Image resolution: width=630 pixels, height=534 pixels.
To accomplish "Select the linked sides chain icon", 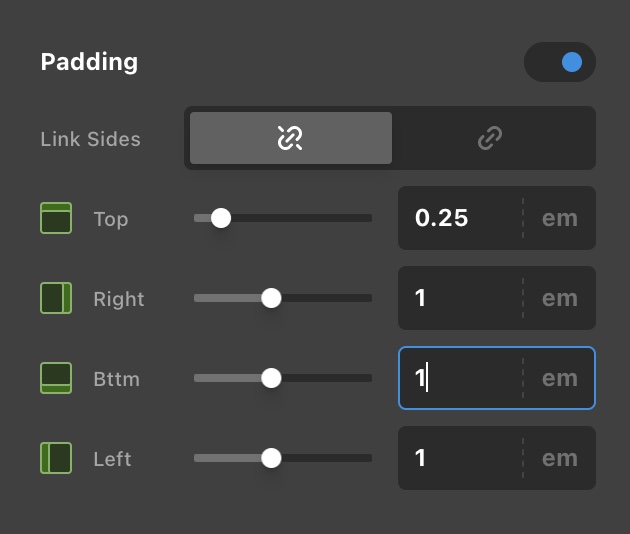I will 490,138.
